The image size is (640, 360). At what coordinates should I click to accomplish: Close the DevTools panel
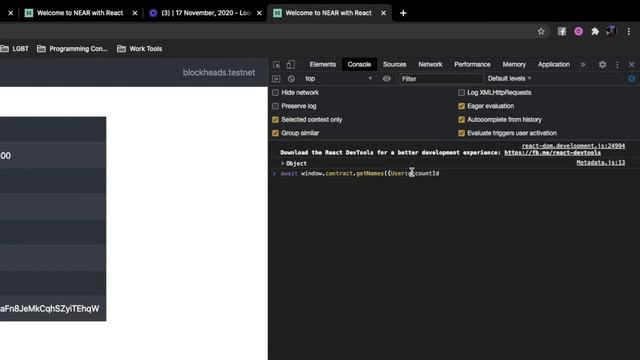[x=631, y=64]
